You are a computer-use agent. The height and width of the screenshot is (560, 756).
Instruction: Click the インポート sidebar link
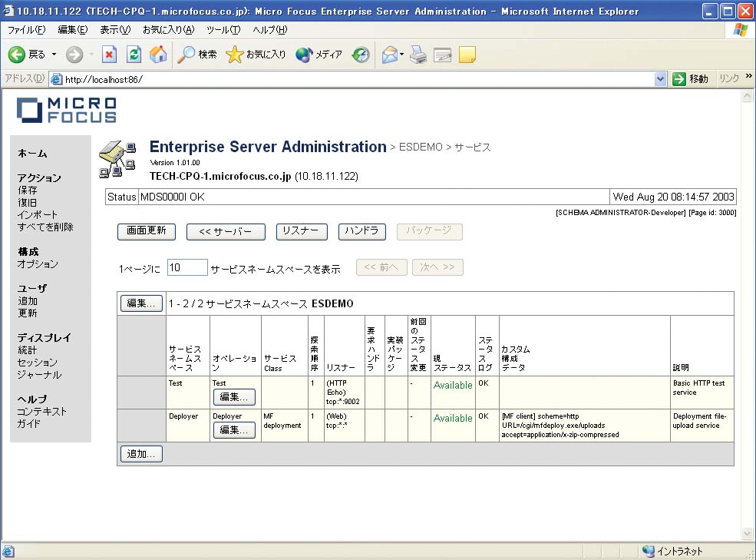38,215
